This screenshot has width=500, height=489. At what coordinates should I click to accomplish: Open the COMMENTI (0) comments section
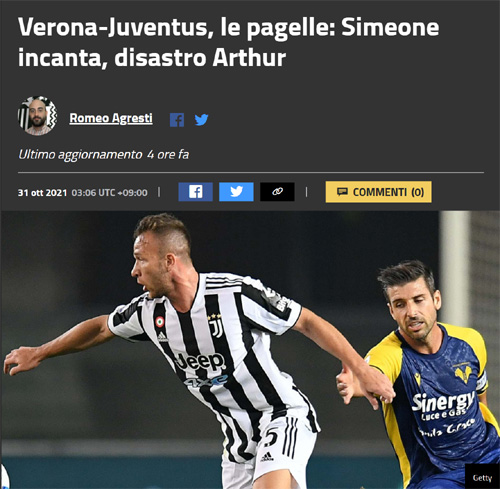(x=378, y=192)
